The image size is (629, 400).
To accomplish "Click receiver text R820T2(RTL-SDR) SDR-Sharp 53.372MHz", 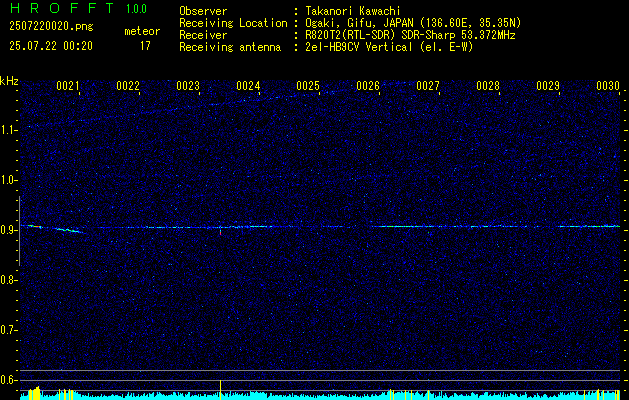I will pyautogui.click(x=410, y=35).
